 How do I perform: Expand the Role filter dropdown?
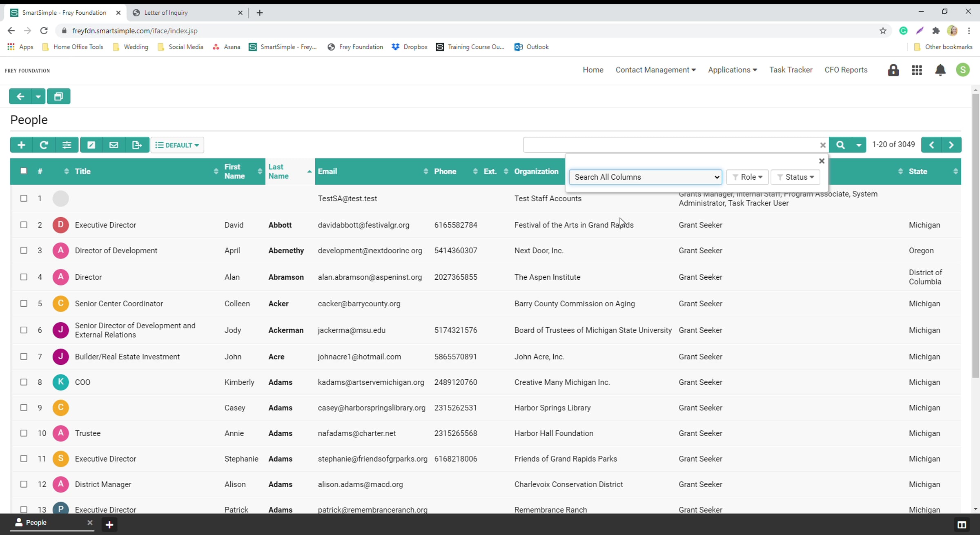(747, 177)
